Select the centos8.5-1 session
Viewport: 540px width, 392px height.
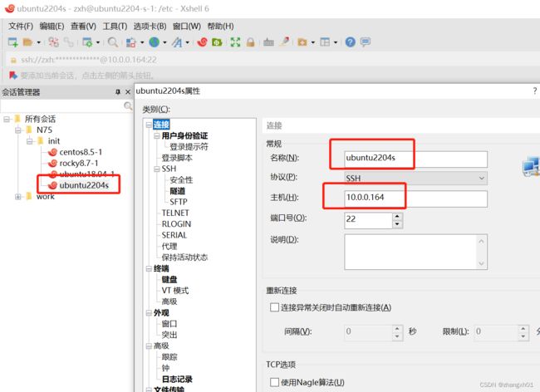pos(81,152)
